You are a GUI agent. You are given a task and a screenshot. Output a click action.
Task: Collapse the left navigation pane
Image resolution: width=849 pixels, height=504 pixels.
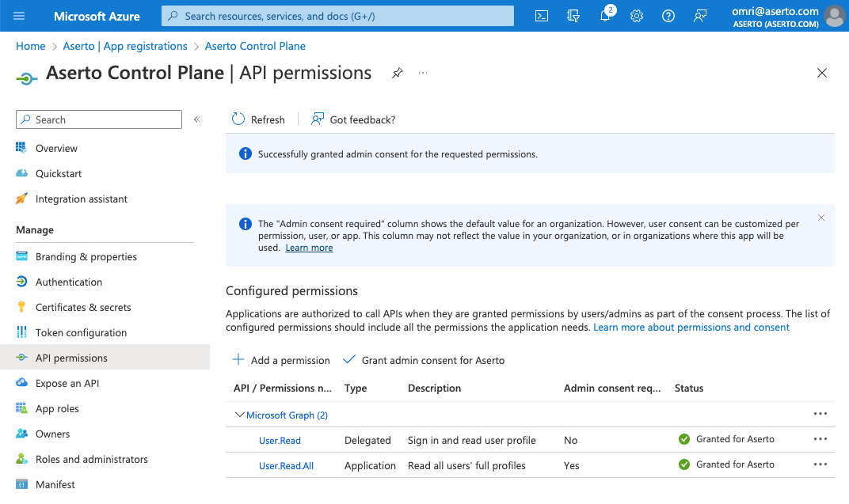(x=197, y=119)
